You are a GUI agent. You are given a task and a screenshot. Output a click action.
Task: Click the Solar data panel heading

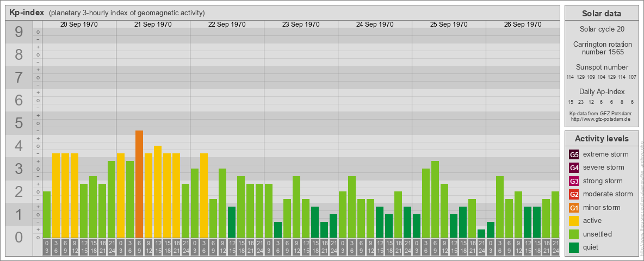tap(602, 14)
